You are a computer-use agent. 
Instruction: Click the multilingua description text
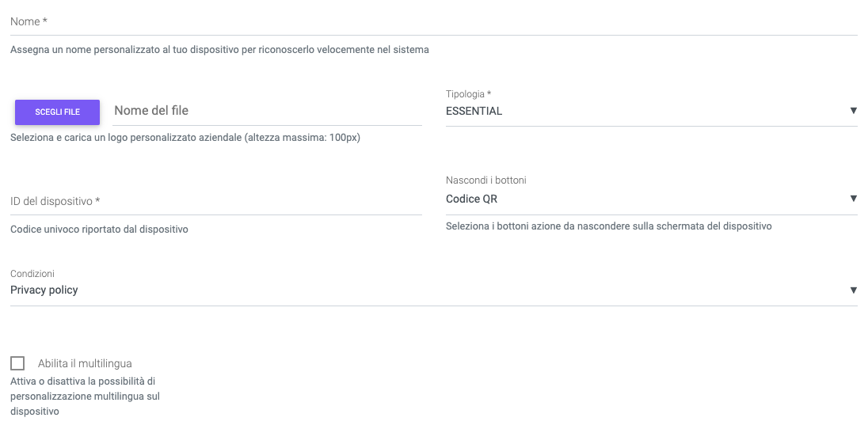pyautogui.click(x=85, y=397)
